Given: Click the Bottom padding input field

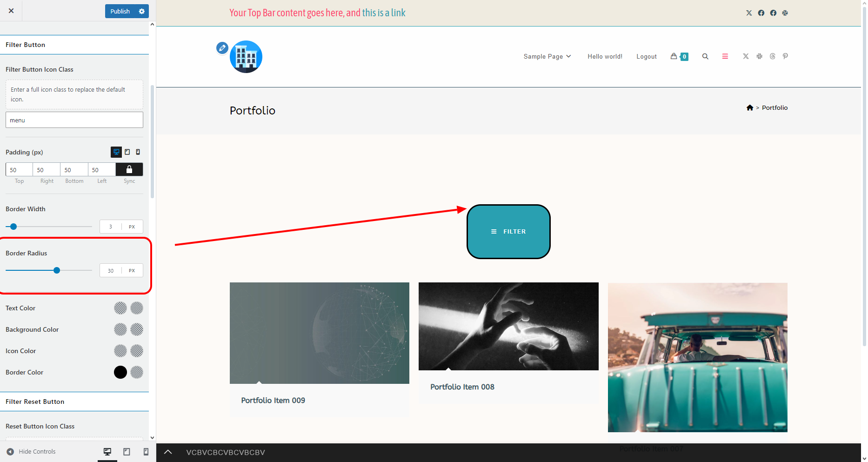Looking at the screenshot, I should pyautogui.click(x=74, y=170).
